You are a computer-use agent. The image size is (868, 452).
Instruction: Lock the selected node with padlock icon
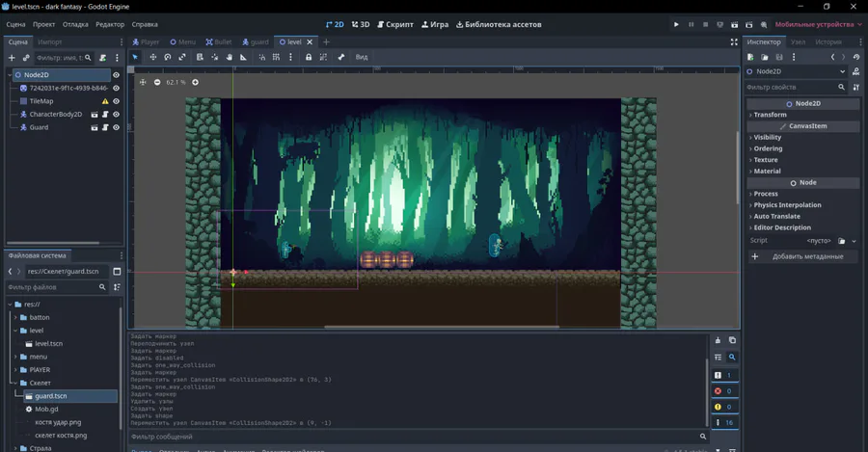coord(309,58)
